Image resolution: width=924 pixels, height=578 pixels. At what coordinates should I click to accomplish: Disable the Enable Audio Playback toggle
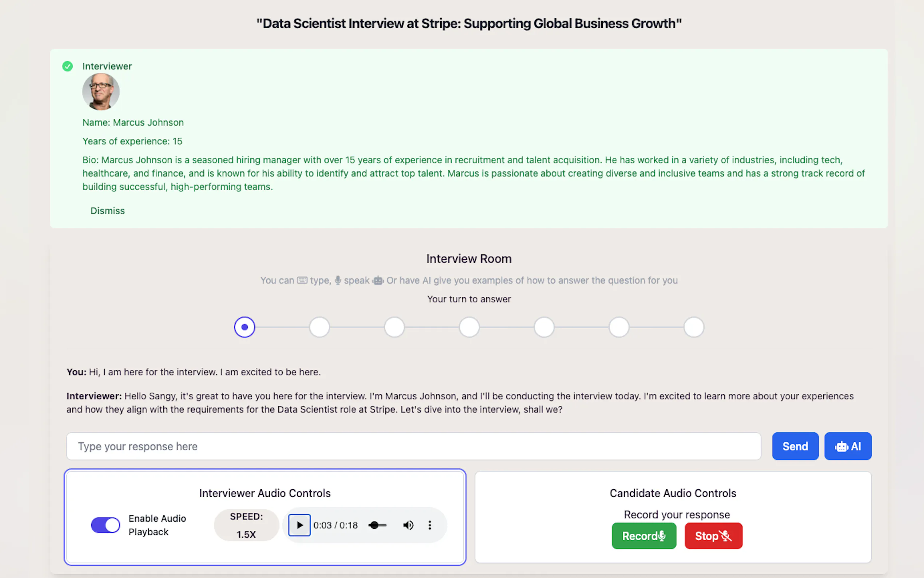105,525
